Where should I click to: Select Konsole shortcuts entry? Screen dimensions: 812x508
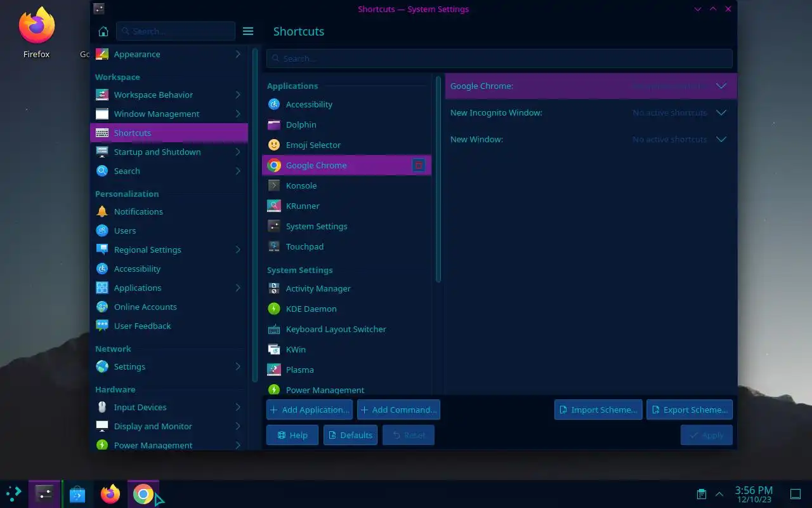pyautogui.click(x=346, y=185)
